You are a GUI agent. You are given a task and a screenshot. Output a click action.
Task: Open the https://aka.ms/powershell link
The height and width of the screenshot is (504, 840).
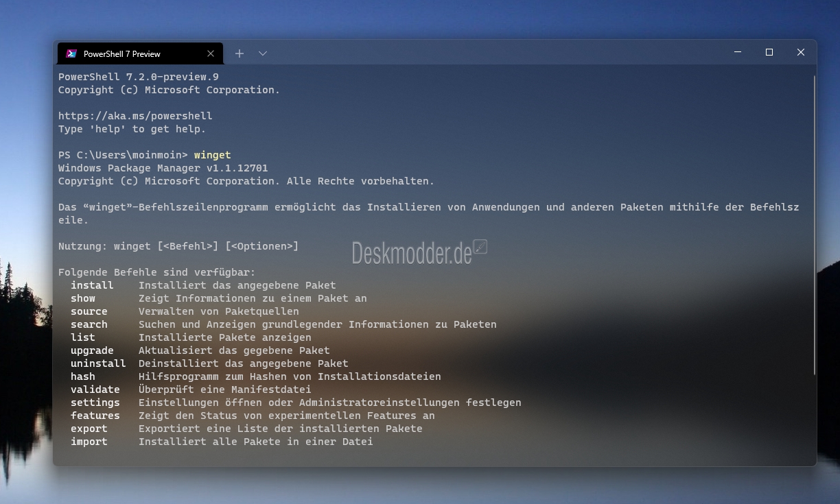[135, 116]
